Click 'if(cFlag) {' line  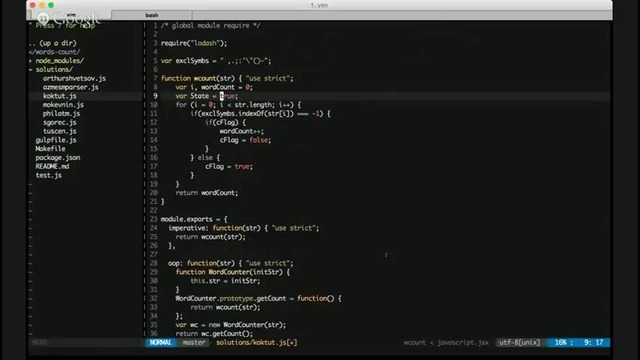coord(225,122)
